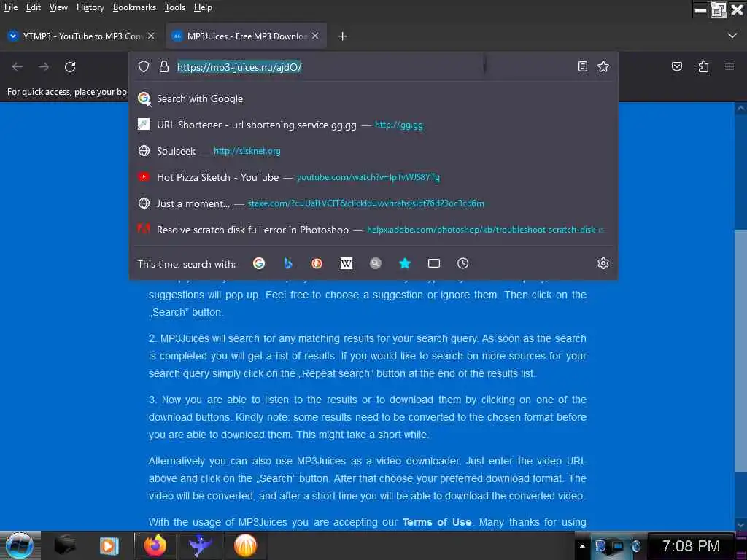The height and width of the screenshot is (560, 747).
Task: Open the hamburger application menu
Action: coord(729,66)
